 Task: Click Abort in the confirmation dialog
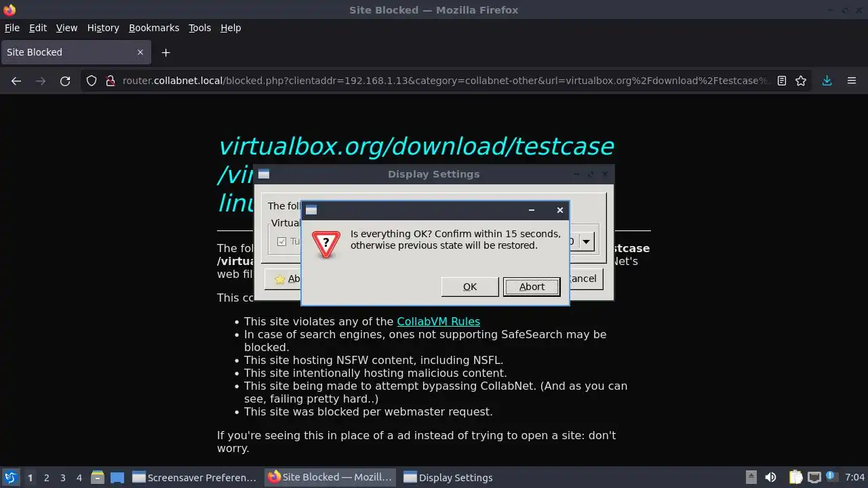(532, 287)
